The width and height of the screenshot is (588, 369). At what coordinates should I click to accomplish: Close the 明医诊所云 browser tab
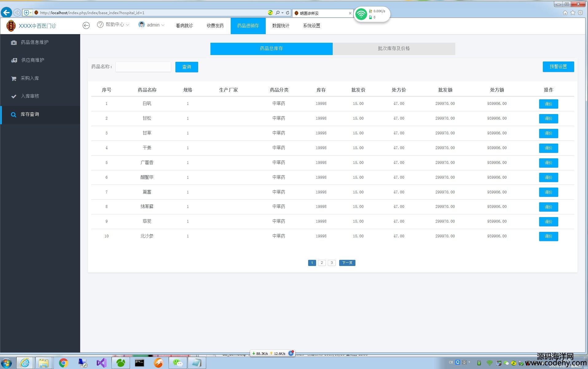point(350,13)
